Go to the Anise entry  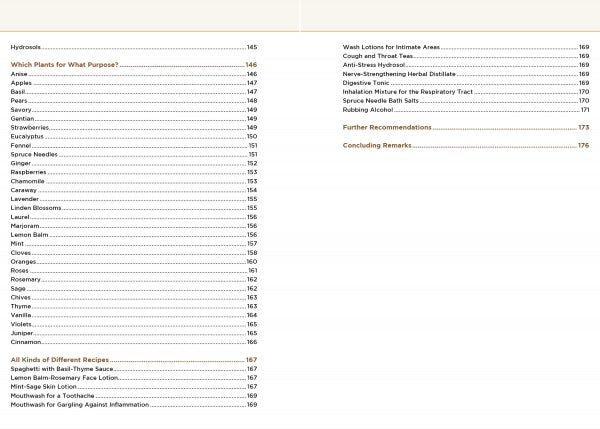[x=19, y=74]
